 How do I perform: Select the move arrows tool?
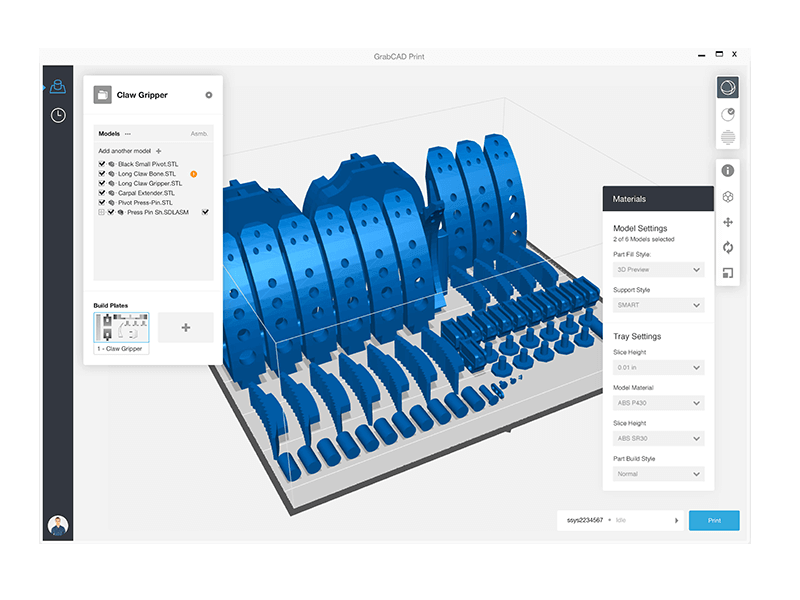pyautogui.click(x=728, y=222)
